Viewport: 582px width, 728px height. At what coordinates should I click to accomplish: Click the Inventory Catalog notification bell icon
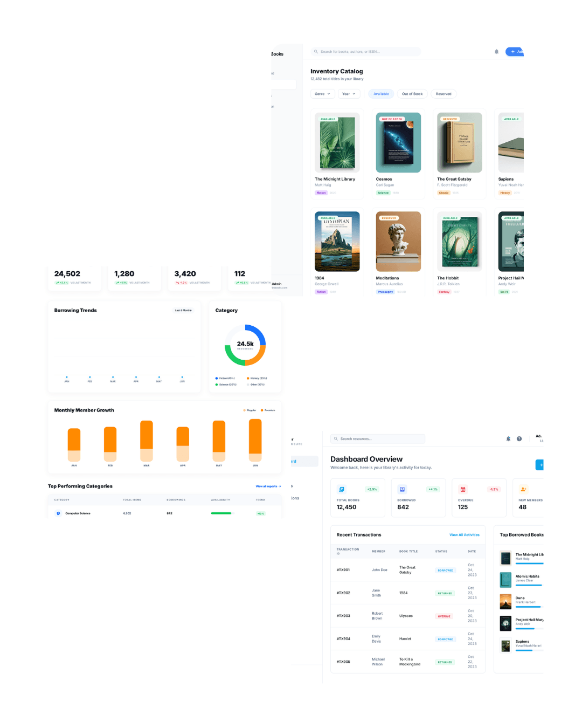pos(496,52)
